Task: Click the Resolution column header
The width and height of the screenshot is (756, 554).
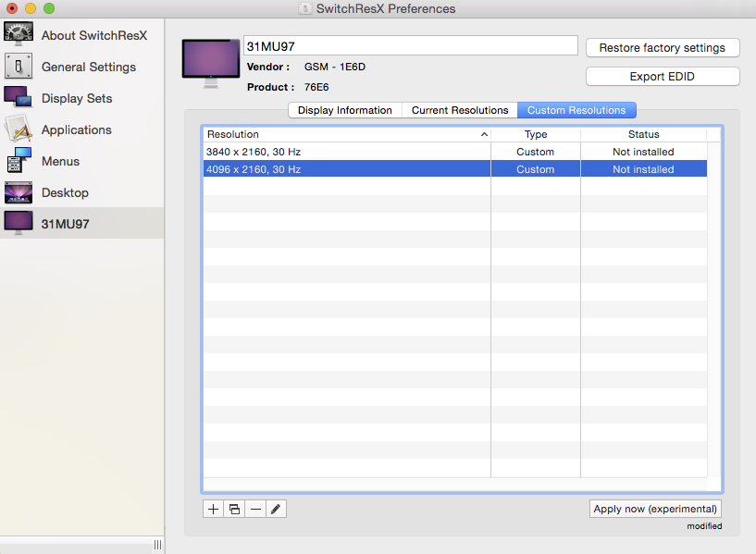Action: pos(347,134)
